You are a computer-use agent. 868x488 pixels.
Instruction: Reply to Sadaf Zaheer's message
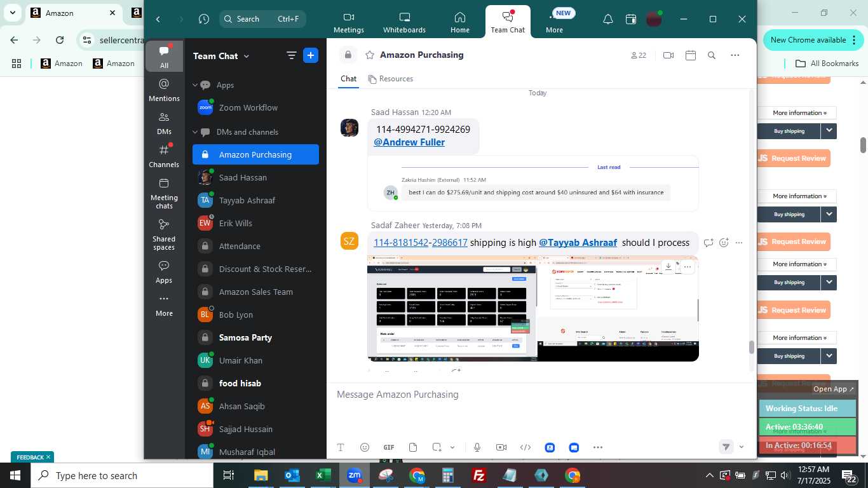click(709, 243)
